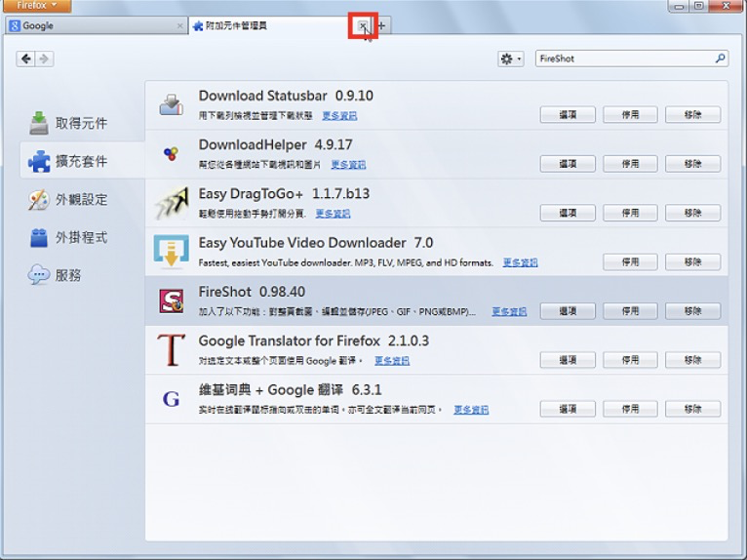
Task: Open more info link for DownloadHelper
Action: (x=348, y=165)
